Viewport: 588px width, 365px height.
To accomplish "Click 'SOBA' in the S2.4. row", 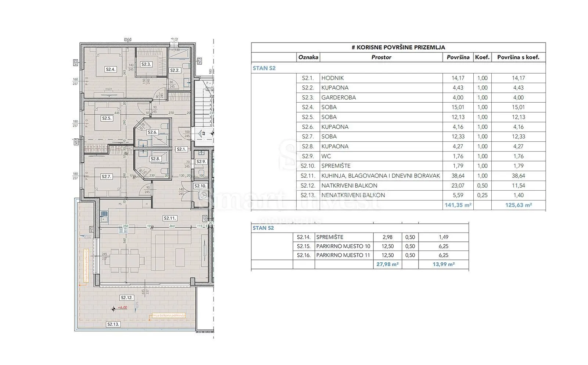I will point(329,107).
